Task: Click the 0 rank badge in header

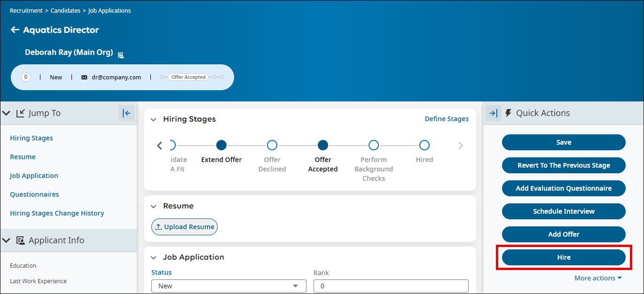Action: click(26, 77)
